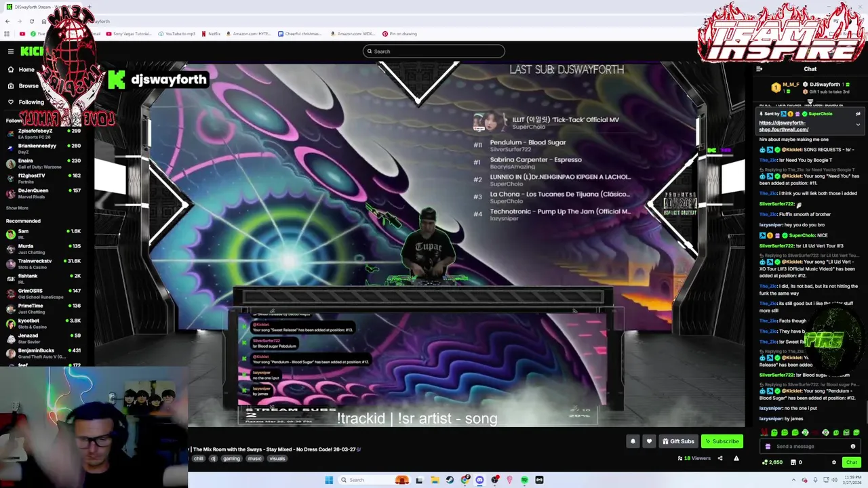Unpin the pinned chat message icon
This screenshot has width=868, height=488.
pos(858,114)
